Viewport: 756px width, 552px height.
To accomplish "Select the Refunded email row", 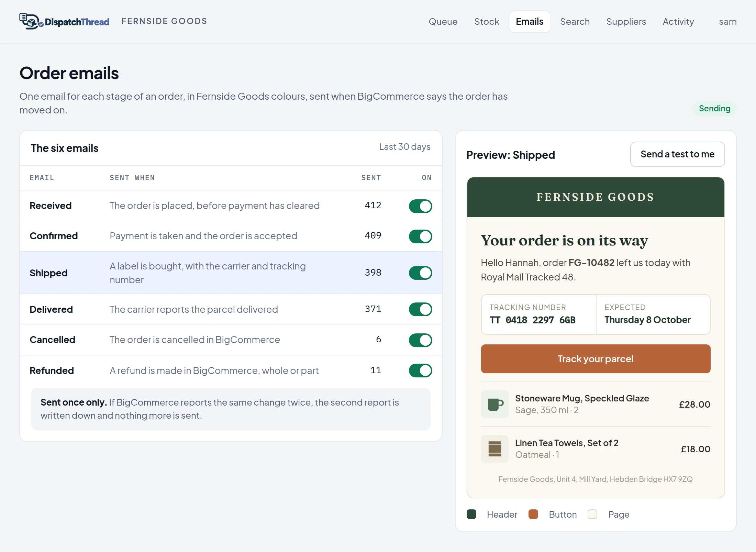I will pos(231,371).
